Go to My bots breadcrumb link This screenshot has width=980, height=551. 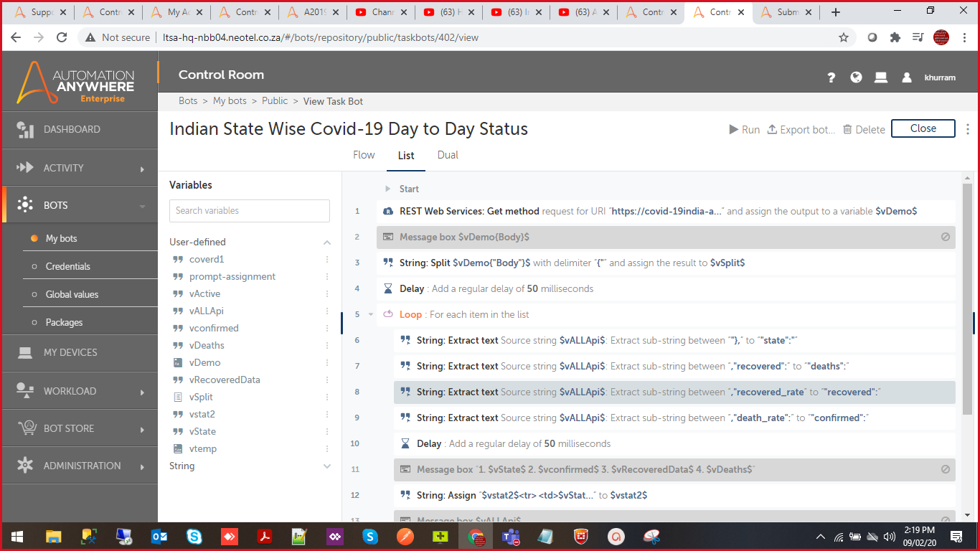click(230, 100)
